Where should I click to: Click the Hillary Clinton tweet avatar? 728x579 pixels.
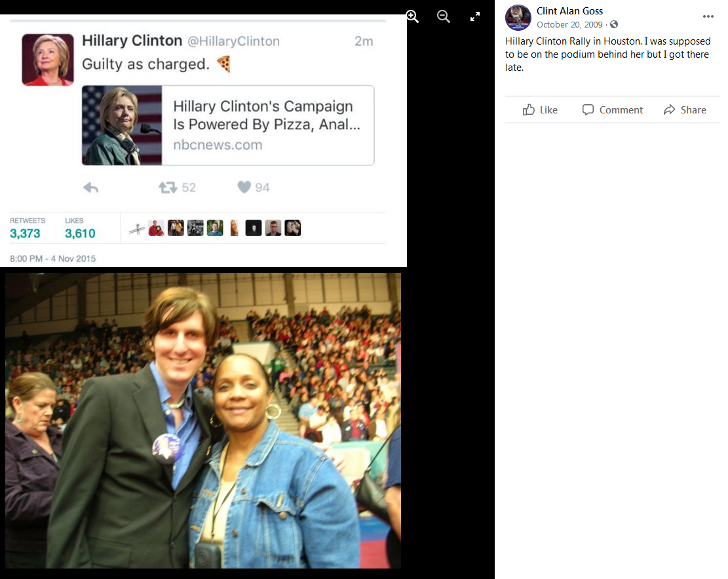coord(48,60)
